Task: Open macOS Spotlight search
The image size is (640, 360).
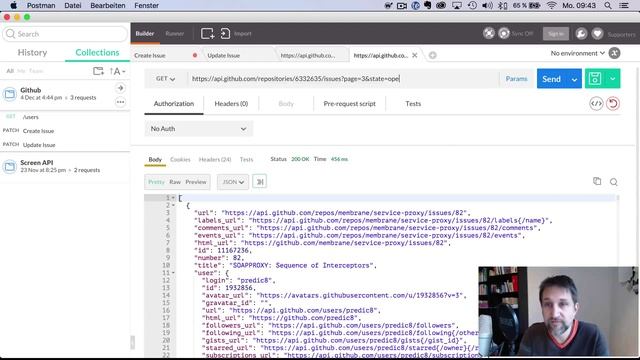Action: (608, 5)
